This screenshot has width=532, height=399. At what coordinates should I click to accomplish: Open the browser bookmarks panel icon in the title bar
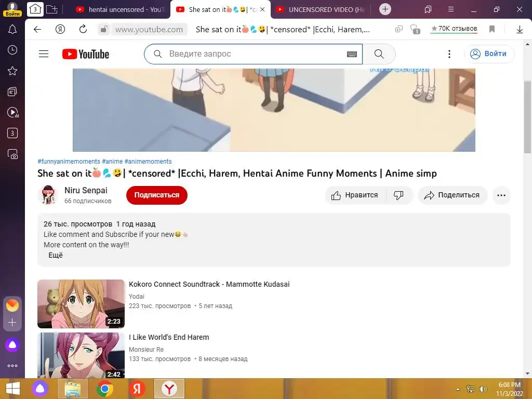tap(428, 9)
